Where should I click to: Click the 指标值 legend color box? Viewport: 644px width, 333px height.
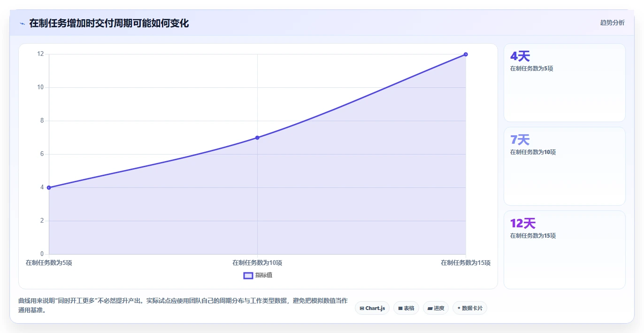point(248,275)
